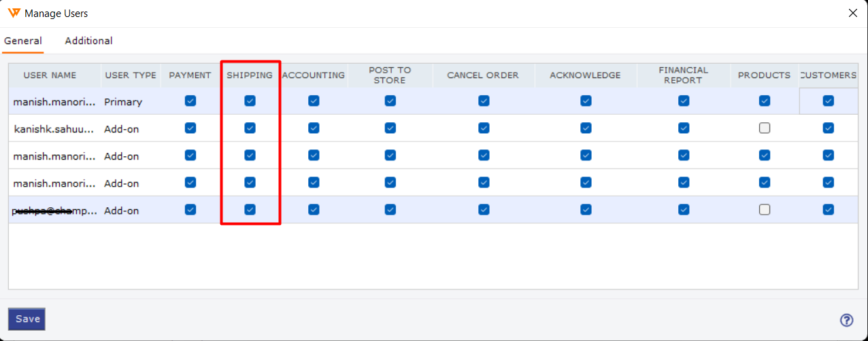Toggle Cancel Order for the Primary user
This screenshot has height=341, width=868.
tap(483, 101)
